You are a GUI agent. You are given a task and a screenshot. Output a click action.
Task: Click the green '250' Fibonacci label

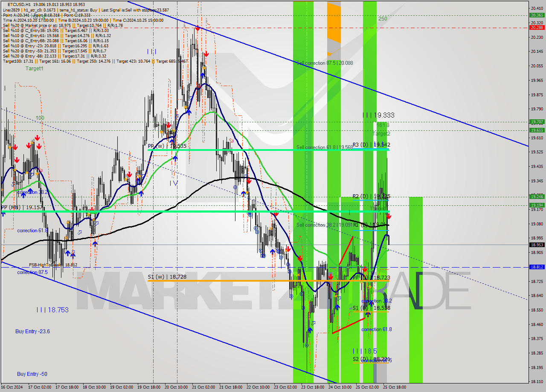tap(382, 19)
